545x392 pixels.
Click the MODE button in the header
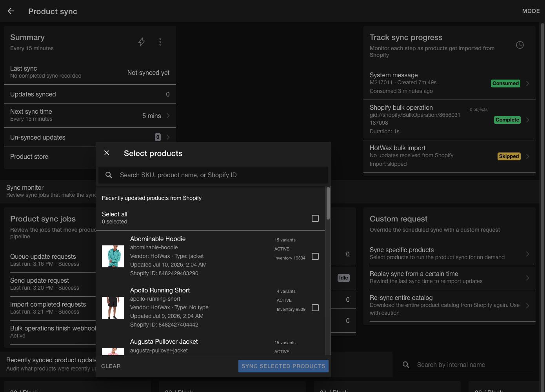531,11
